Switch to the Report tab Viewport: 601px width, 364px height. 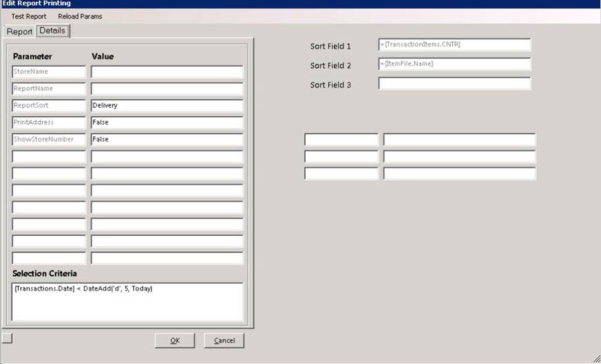[19, 31]
